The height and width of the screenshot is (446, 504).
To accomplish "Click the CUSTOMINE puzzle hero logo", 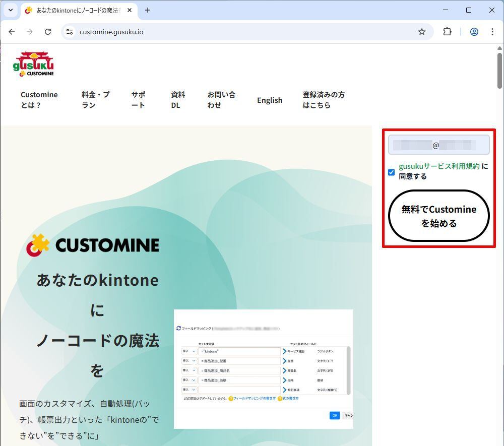I will [x=93, y=245].
